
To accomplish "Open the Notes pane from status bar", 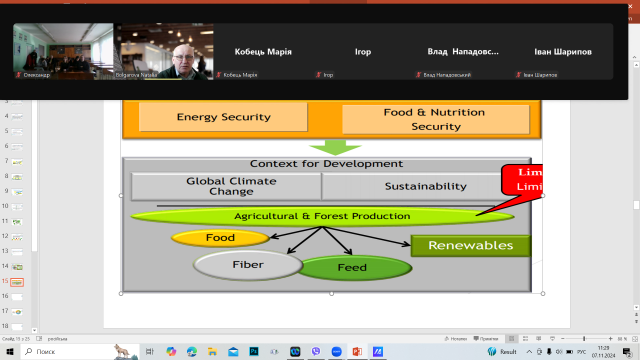I will click(456, 339).
